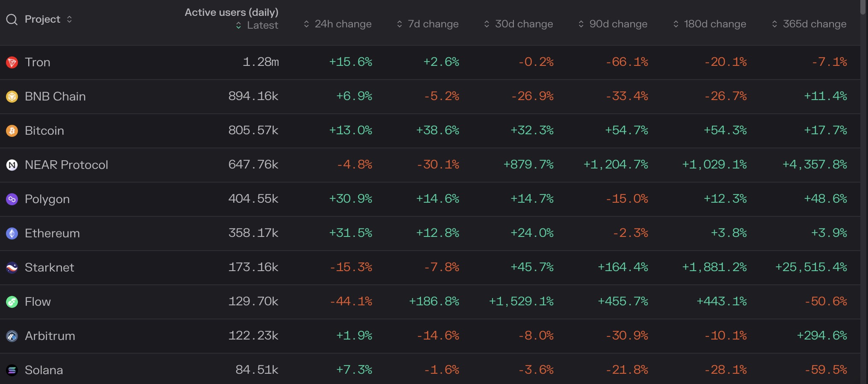This screenshot has height=384, width=868.
Task: Click the vertical scrollbar thumb
Action: [x=863, y=8]
